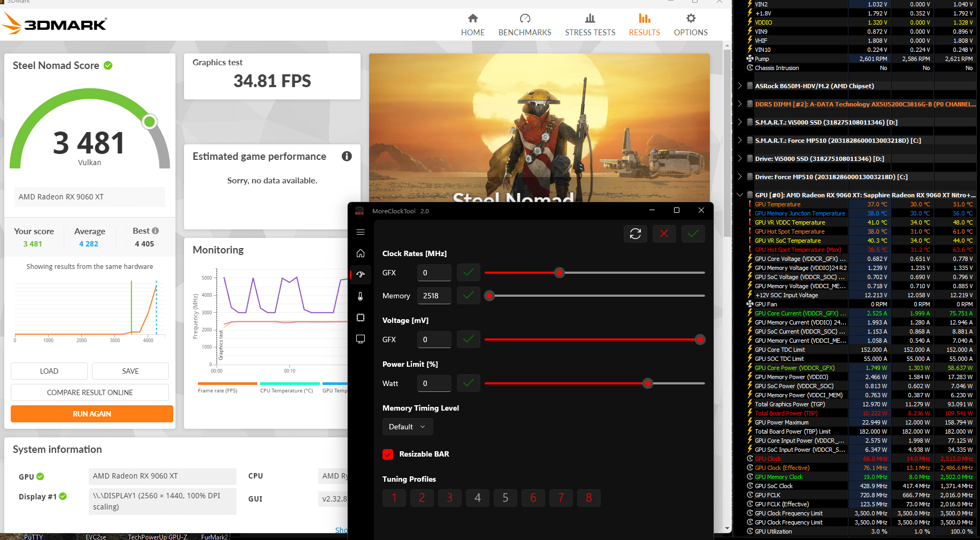Refresh settings in MoreClockTool
Screen dimensions: 980x540
click(636, 234)
